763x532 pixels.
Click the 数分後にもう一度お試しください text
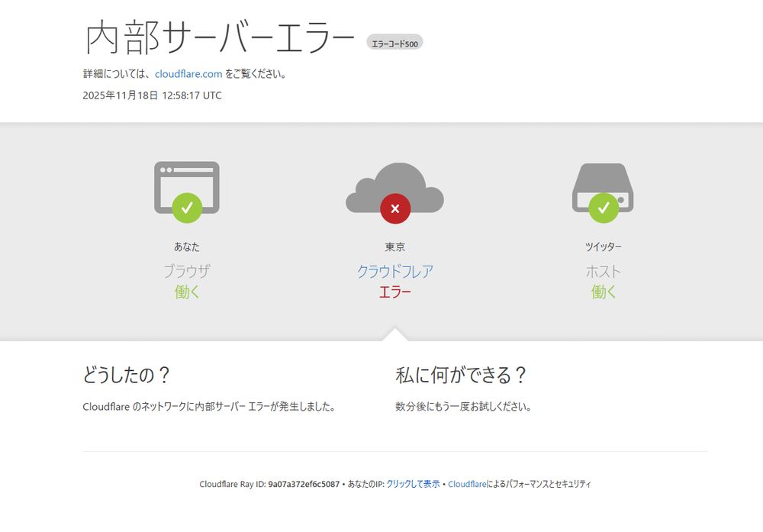[x=463, y=406]
